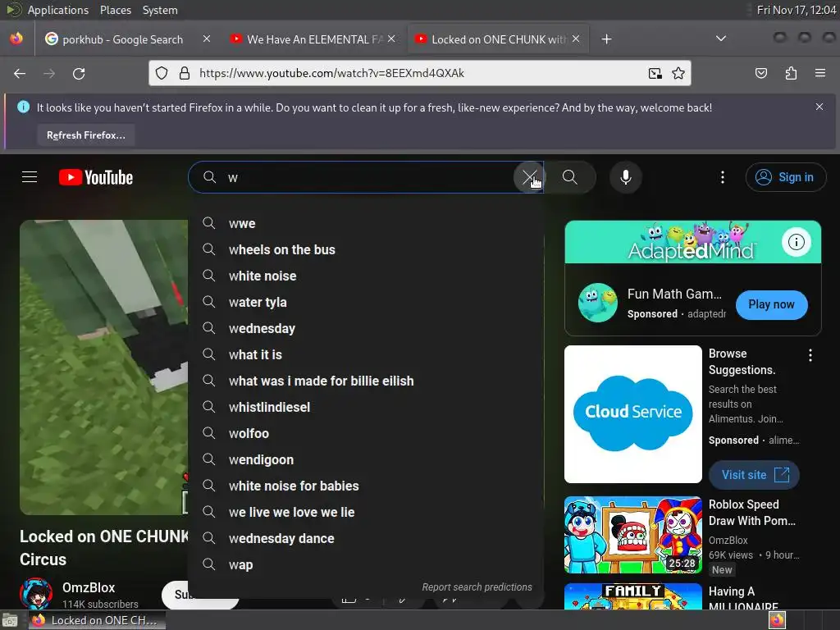Open the Firefox extensions puzzle icon
The image size is (840, 630).
[791, 73]
